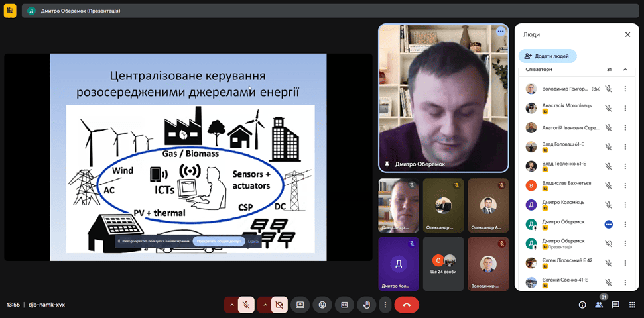Viewport: 644px width, 318px height.
Task: Close the Люди side panel
Action: 627,34
